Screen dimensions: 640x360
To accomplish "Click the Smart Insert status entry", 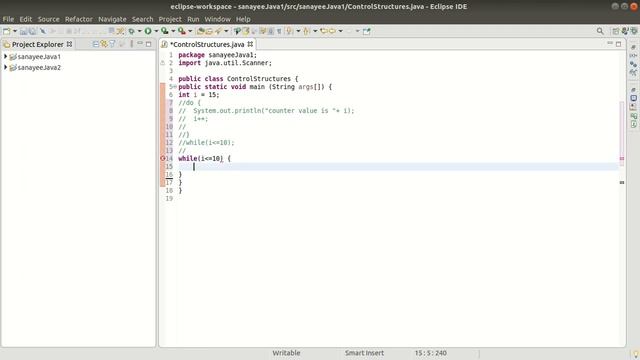I will (364, 353).
